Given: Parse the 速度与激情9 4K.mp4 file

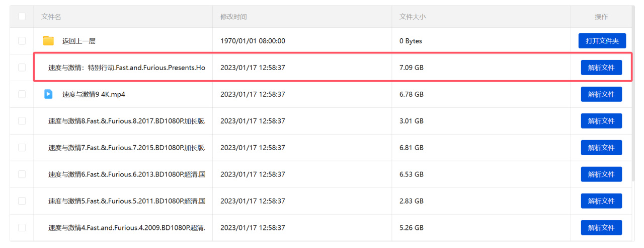Looking at the screenshot, I should tap(601, 94).
